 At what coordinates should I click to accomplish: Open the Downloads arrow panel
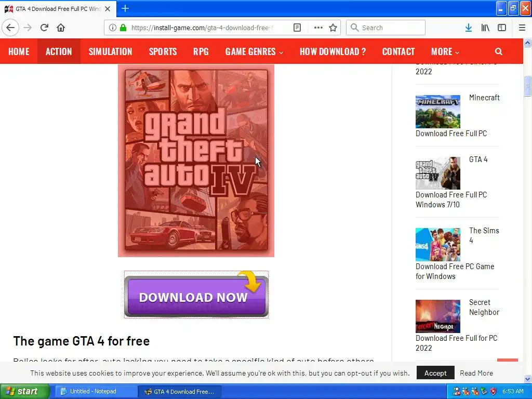coord(469,28)
